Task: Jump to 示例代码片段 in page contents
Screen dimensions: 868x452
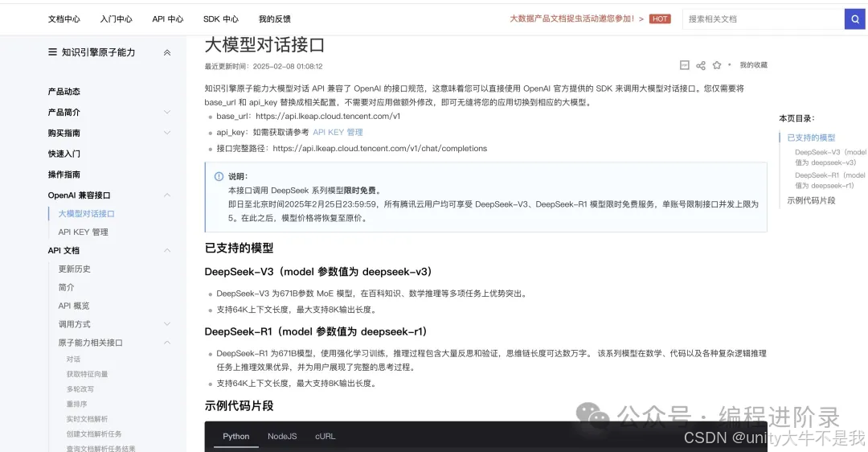Action: pyautogui.click(x=811, y=200)
